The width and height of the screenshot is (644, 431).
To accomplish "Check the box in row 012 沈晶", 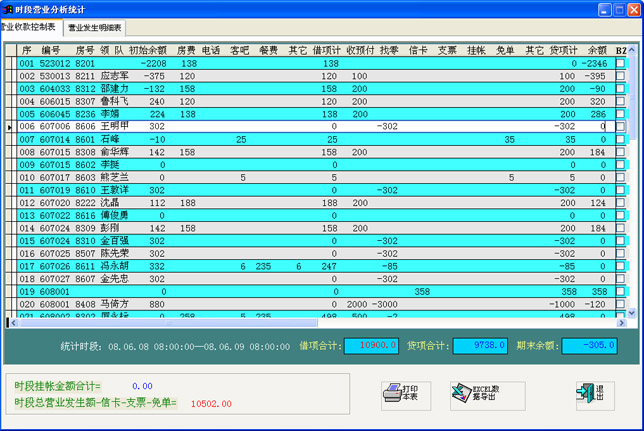I will coord(620,203).
